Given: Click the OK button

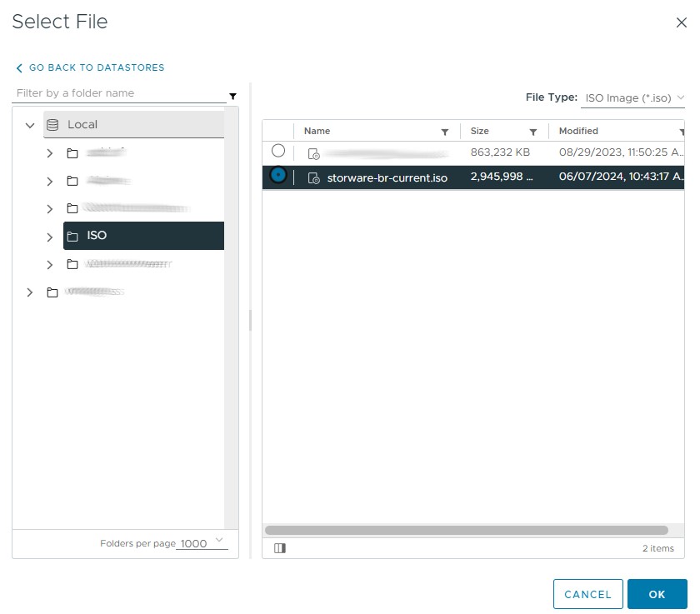Looking at the screenshot, I should [657, 594].
